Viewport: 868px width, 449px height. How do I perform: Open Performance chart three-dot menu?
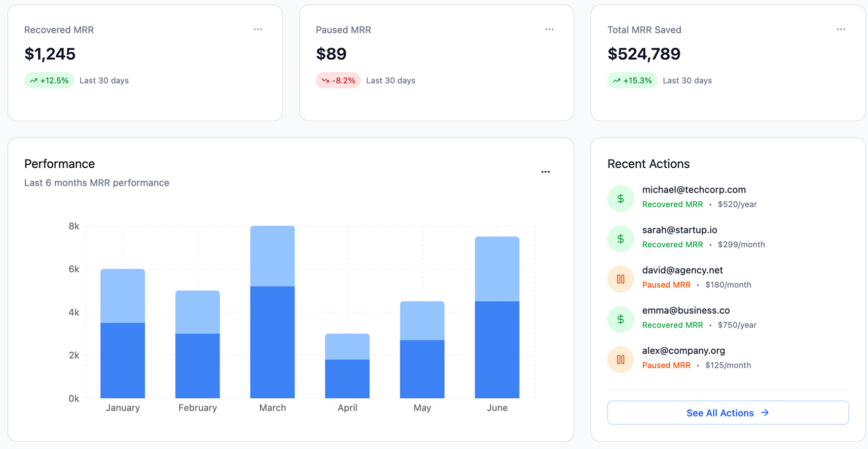click(545, 172)
